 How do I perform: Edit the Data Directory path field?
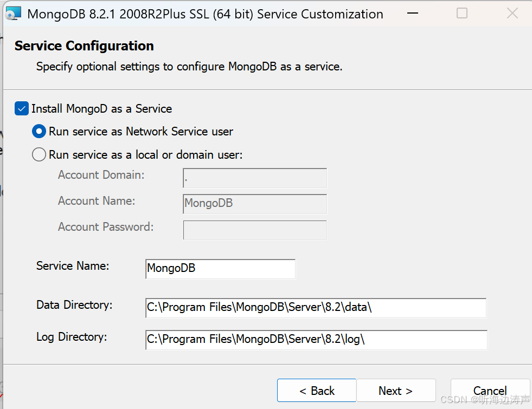click(x=316, y=308)
